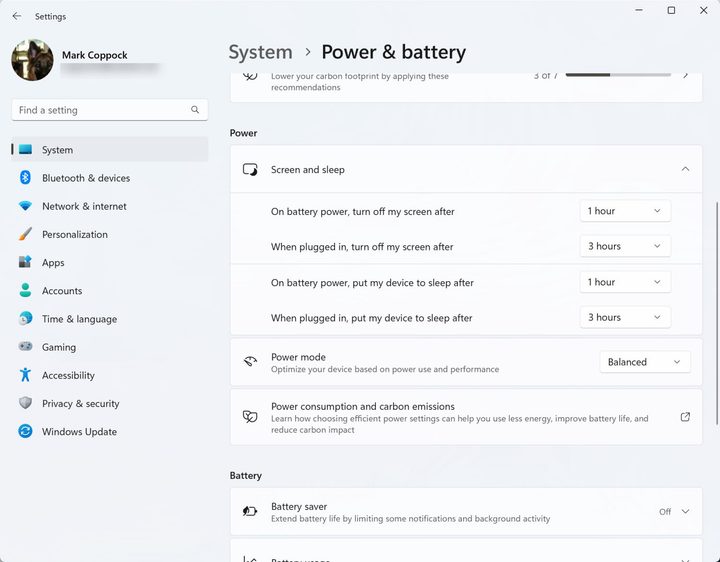Open System settings category label

[x=57, y=150]
